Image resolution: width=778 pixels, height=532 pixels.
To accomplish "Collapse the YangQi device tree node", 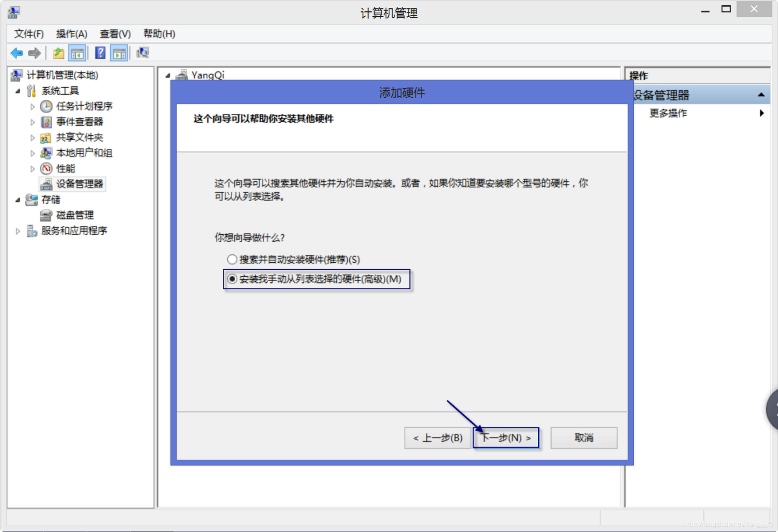I will click(168, 76).
